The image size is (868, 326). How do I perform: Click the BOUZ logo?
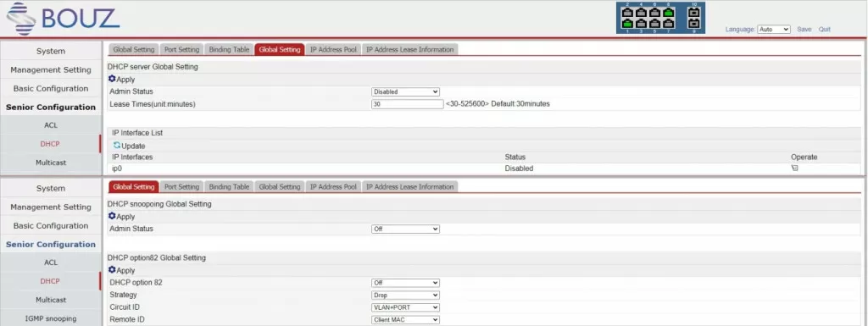(63, 19)
